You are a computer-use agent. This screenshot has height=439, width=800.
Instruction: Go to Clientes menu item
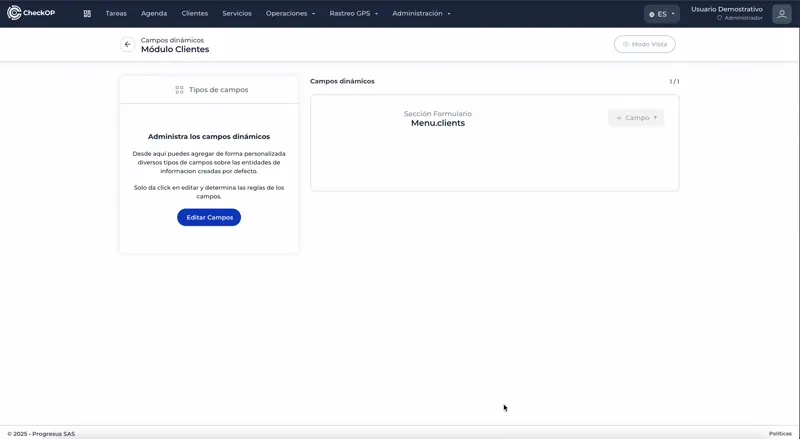pyautogui.click(x=195, y=13)
